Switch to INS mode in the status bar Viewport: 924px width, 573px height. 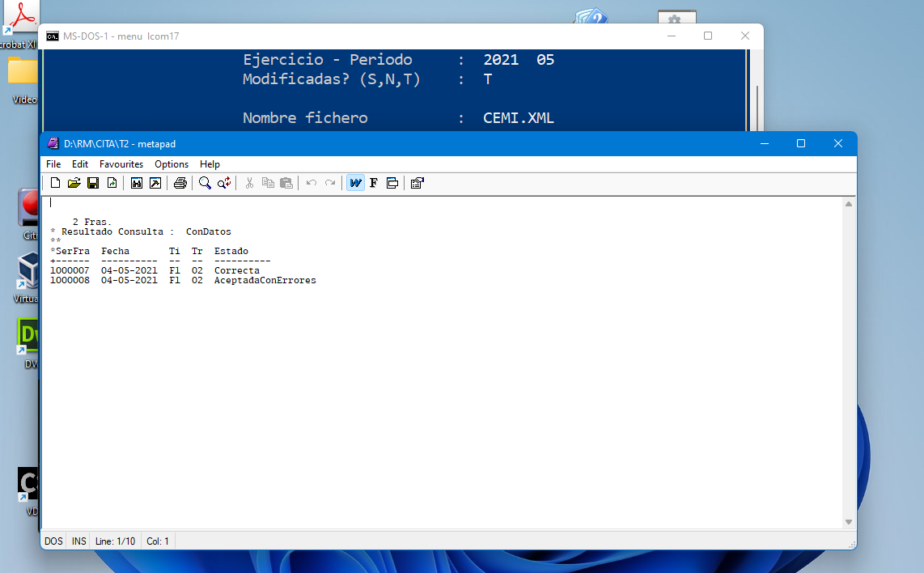click(78, 541)
